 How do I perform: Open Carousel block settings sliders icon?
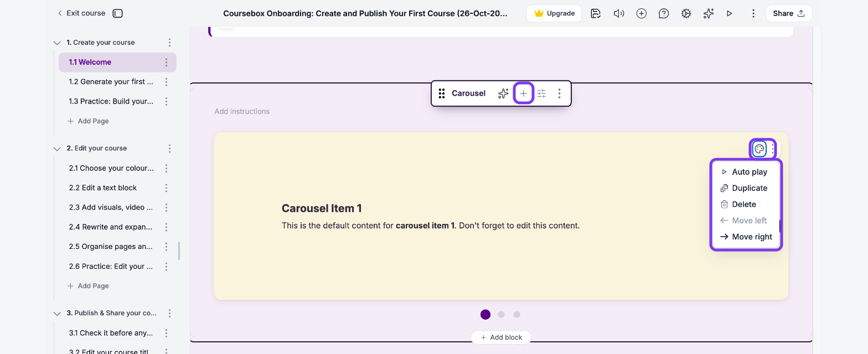click(541, 93)
